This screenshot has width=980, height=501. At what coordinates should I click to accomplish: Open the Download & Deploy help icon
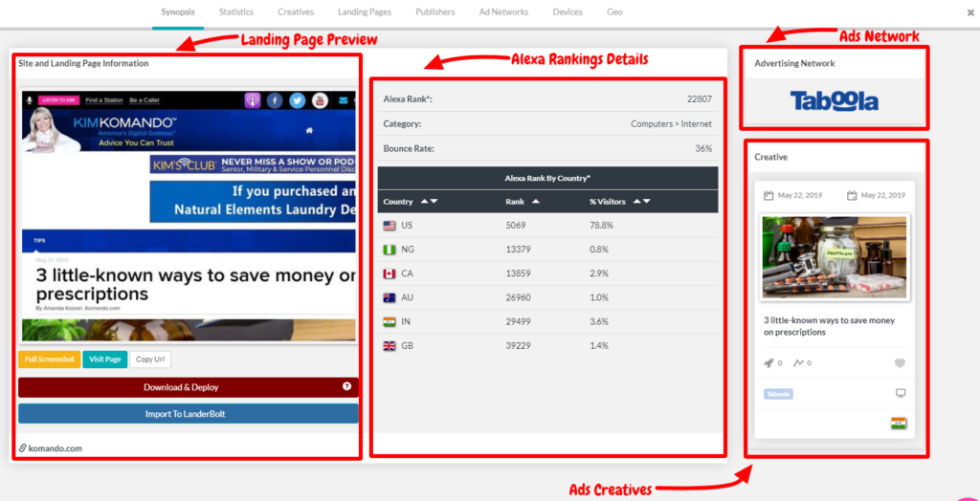tap(346, 386)
